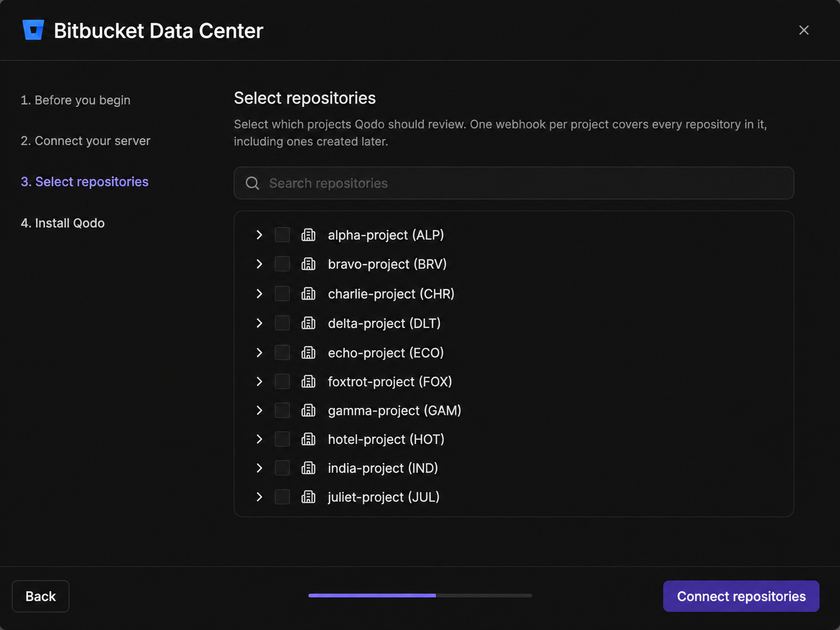Expand the charlie-project tree row
840x630 pixels.
pyautogui.click(x=259, y=294)
